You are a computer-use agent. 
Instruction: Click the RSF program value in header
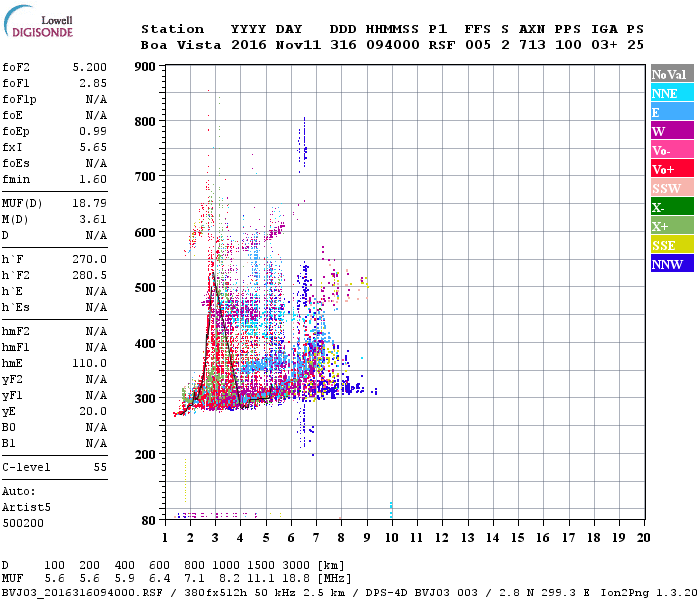click(x=442, y=45)
